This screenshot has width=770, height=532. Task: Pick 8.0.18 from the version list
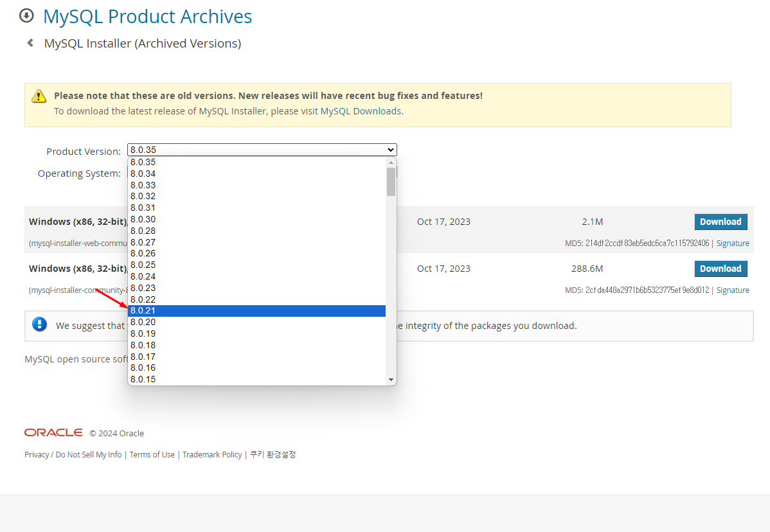tap(256, 345)
